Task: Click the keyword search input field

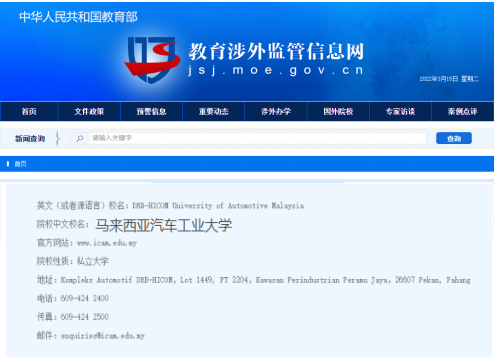Action: point(258,138)
